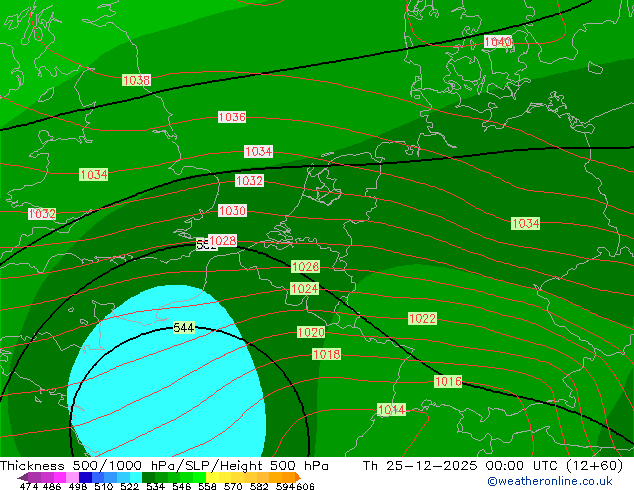
Task: Click the 1014 isobar label
Action: 391,410
